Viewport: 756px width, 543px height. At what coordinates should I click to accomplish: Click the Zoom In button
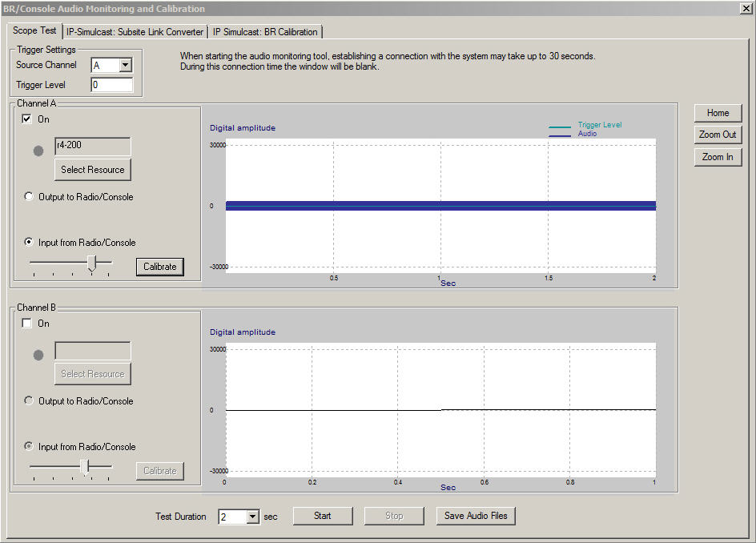[x=718, y=157]
